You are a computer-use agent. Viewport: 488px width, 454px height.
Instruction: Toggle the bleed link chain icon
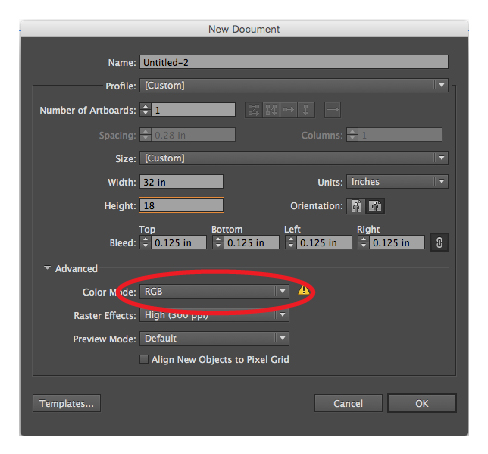pyautogui.click(x=439, y=242)
